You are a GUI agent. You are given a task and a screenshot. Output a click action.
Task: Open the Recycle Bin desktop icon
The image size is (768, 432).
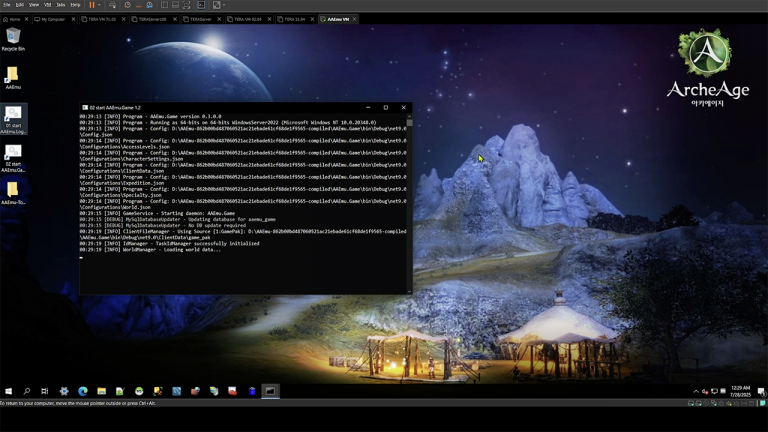pos(13,39)
